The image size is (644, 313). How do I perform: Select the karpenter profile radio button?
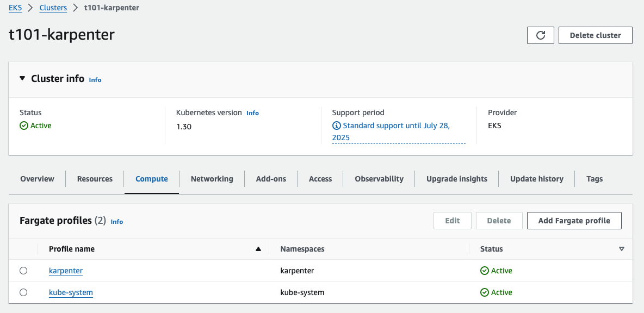(x=23, y=271)
